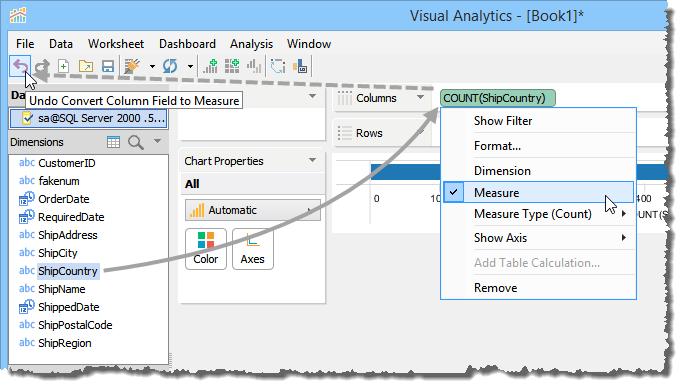Select the All row in Chart Properties
This screenshot has width=685, height=388.
click(253, 184)
